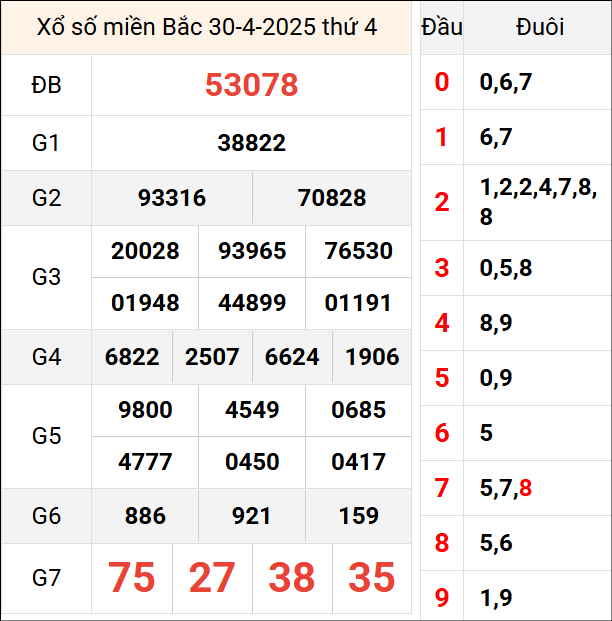Click the large red G7 number 38
Viewport: 612px width, 621px height.
(x=292, y=578)
